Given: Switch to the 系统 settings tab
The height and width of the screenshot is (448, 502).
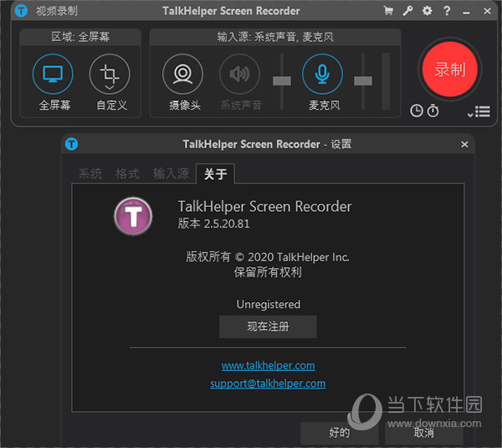Looking at the screenshot, I should pyautogui.click(x=90, y=173).
